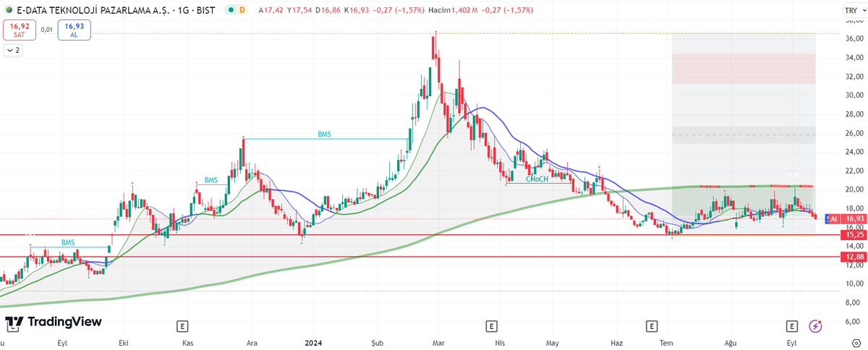Click the green symbol logo dot before E-DATA
868x350 pixels.
[x=9, y=10]
